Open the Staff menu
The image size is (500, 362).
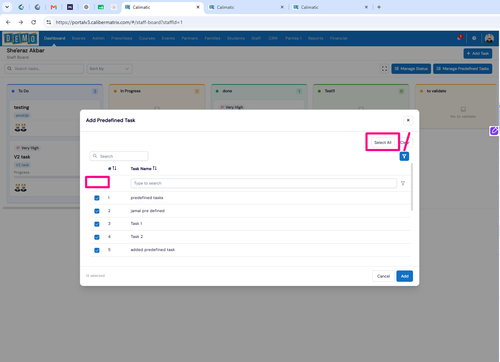click(256, 38)
